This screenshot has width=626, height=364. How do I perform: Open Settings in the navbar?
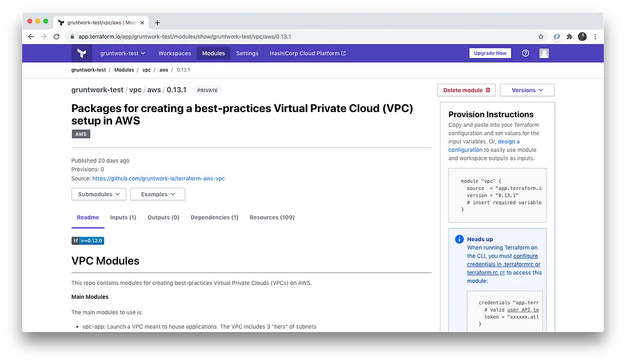247,53
